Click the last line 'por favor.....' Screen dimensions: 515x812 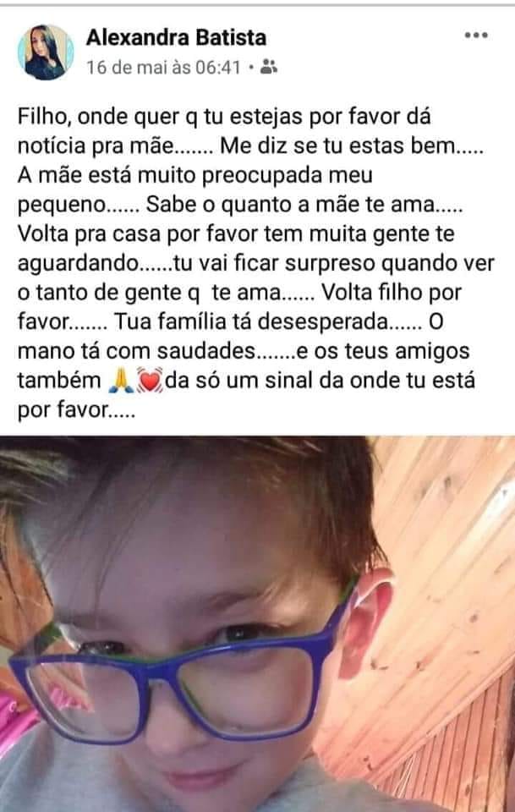click(x=76, y=411)
